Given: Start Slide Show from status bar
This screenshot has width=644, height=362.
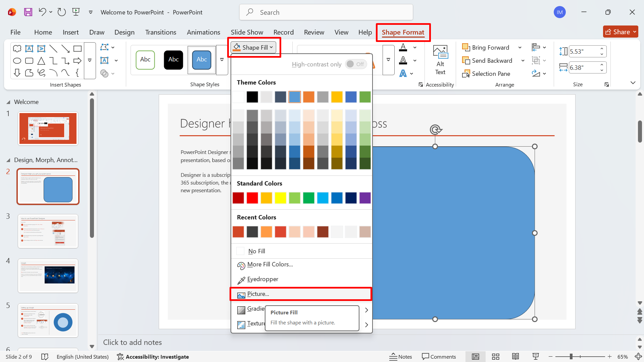Looking at the screenshot, I should [x=536, y=357].
